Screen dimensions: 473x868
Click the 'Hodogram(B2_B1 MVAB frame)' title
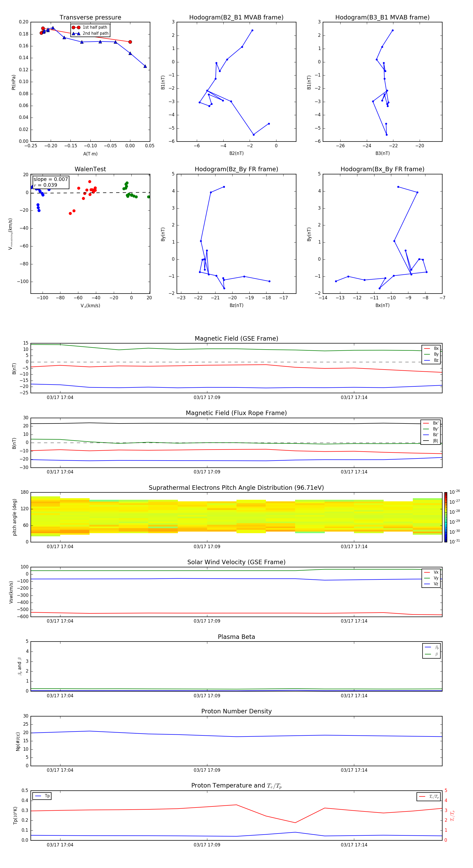(x=236, y=18)
